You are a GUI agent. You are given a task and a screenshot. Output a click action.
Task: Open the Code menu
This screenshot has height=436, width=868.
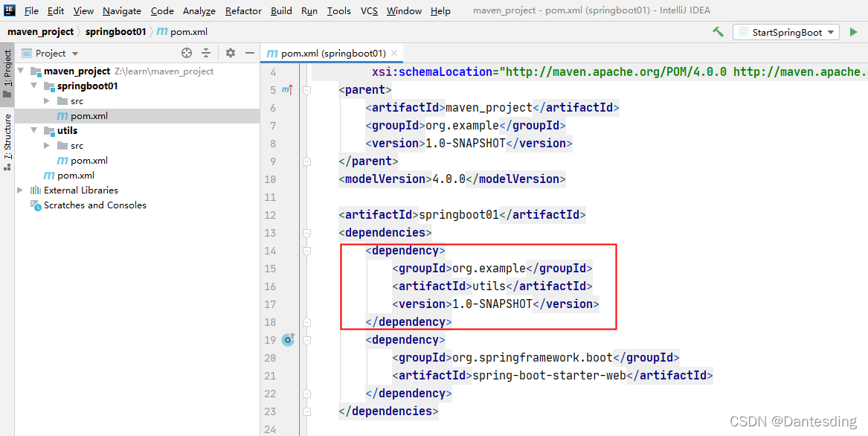[x=162, y=11]
